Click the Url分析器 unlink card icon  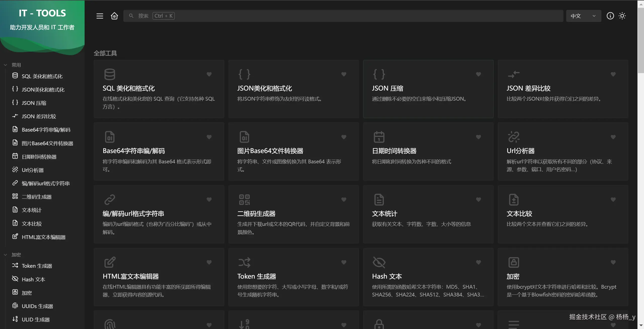[x=514, y=137]
